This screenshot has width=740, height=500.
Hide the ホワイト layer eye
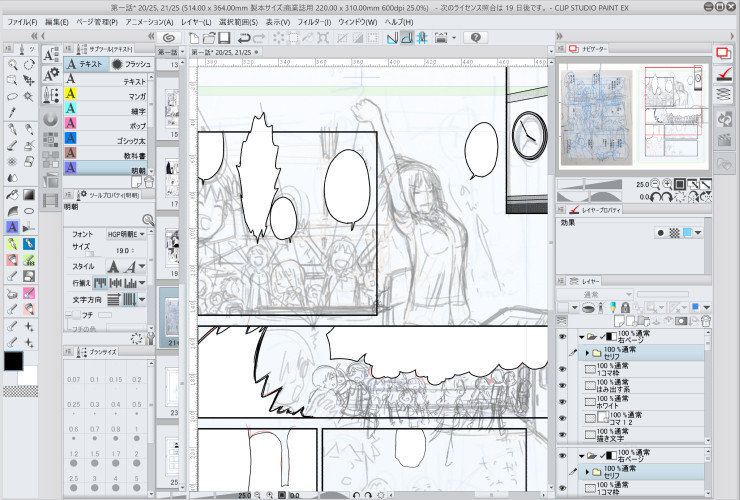[562, 402]
